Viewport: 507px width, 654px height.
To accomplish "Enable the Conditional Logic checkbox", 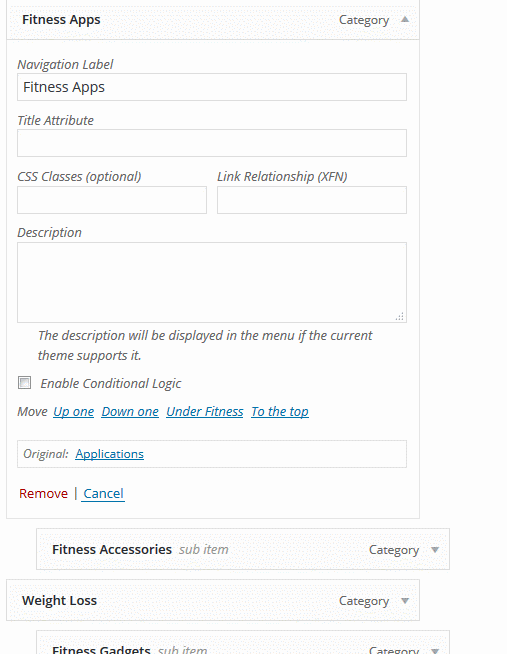I will click(24, 382).
